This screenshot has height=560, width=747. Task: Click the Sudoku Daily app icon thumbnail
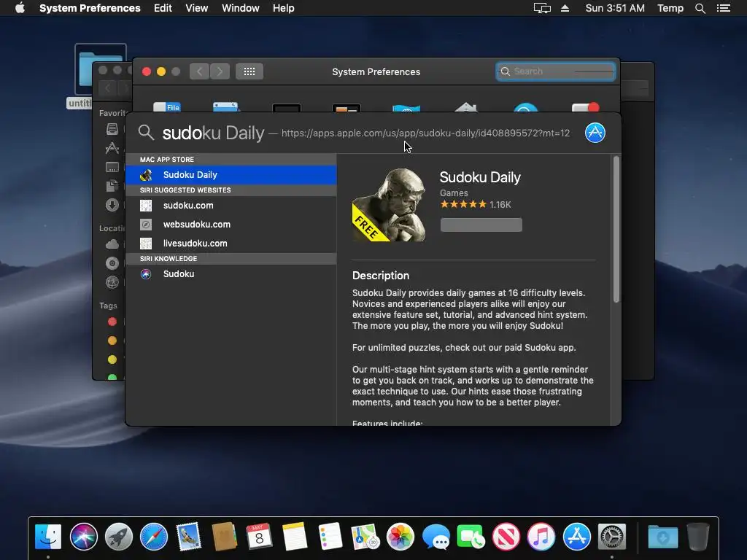coord(389,205)
